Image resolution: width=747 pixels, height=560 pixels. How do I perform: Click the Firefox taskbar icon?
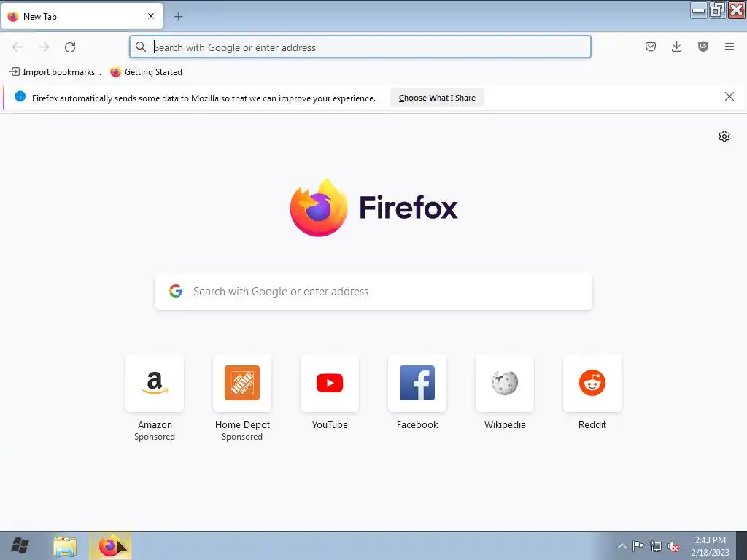[x=110, y=546]
